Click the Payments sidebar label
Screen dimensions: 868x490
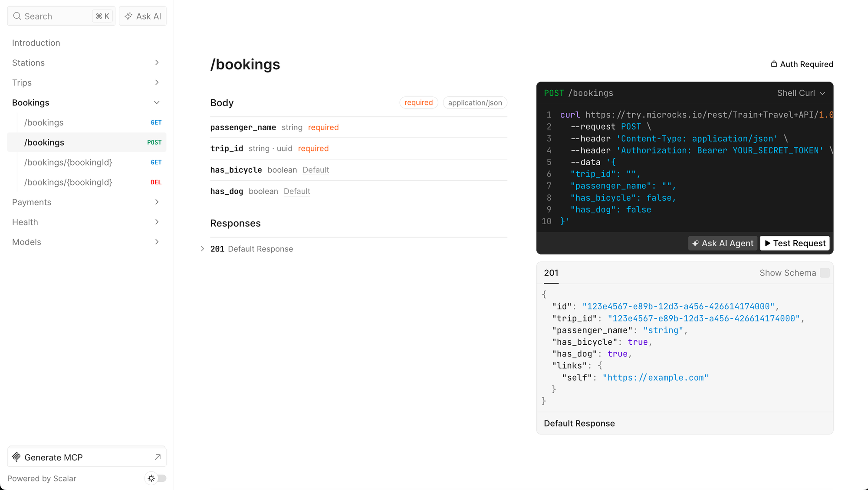pos(32,203)
